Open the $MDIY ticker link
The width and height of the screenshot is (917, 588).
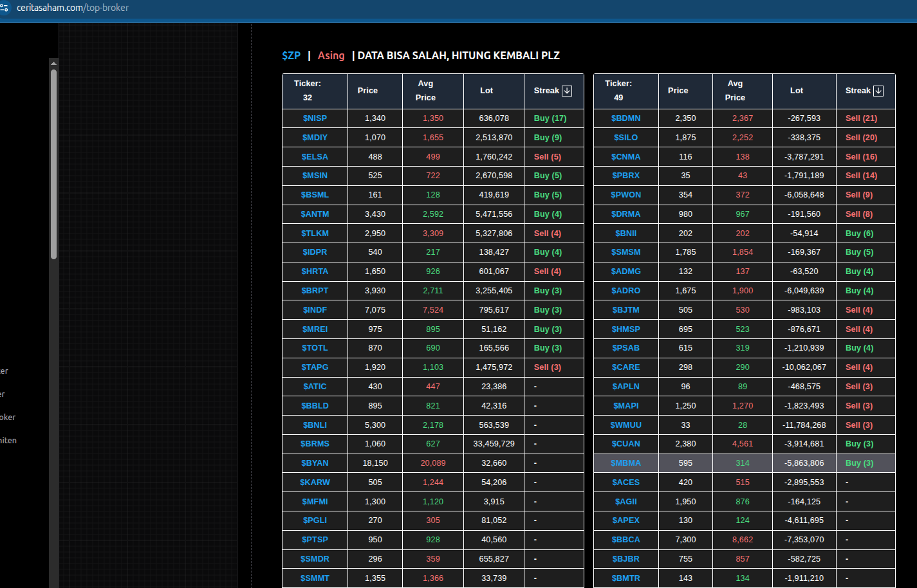pos(315,138)
